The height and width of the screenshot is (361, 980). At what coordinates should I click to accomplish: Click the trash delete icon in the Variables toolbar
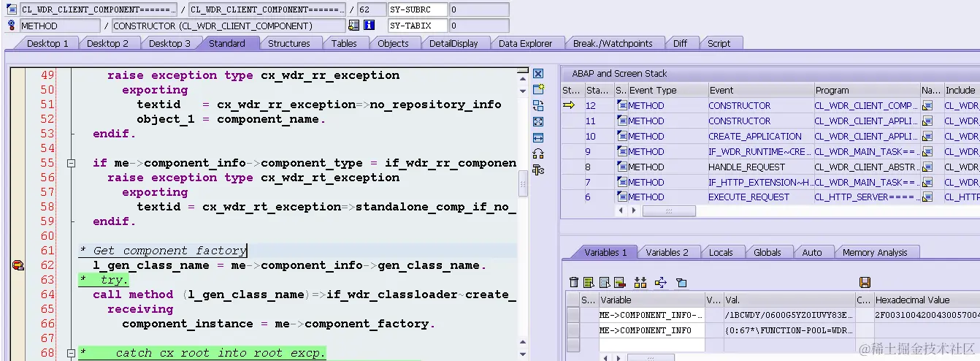click(574, 282)
